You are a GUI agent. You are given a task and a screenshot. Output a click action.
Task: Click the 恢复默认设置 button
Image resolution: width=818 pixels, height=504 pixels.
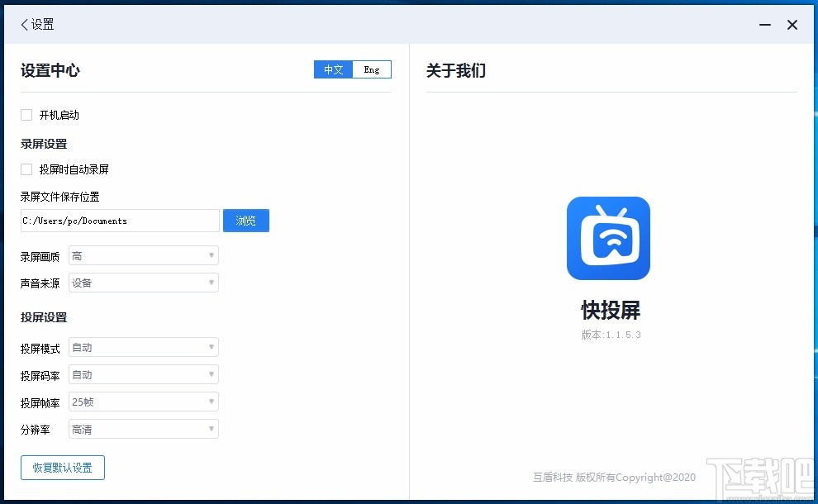coord(63,468)
